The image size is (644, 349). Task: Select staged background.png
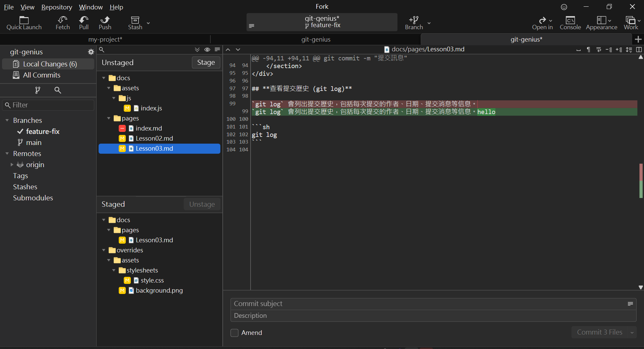[159, 290]
